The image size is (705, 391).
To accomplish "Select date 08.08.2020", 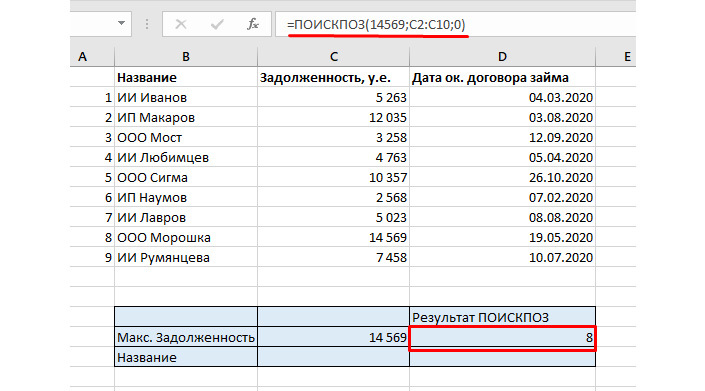I will (x=502, y=217).
